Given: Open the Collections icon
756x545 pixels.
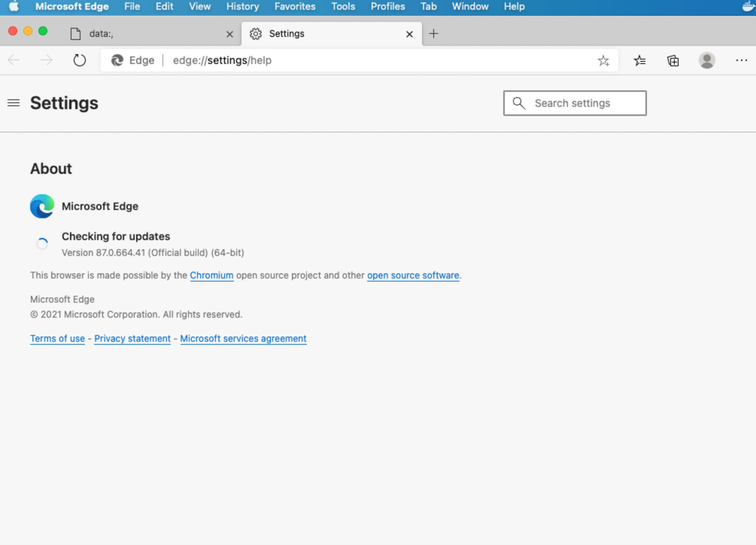Looking at the screenshot, I should point(673,60).
